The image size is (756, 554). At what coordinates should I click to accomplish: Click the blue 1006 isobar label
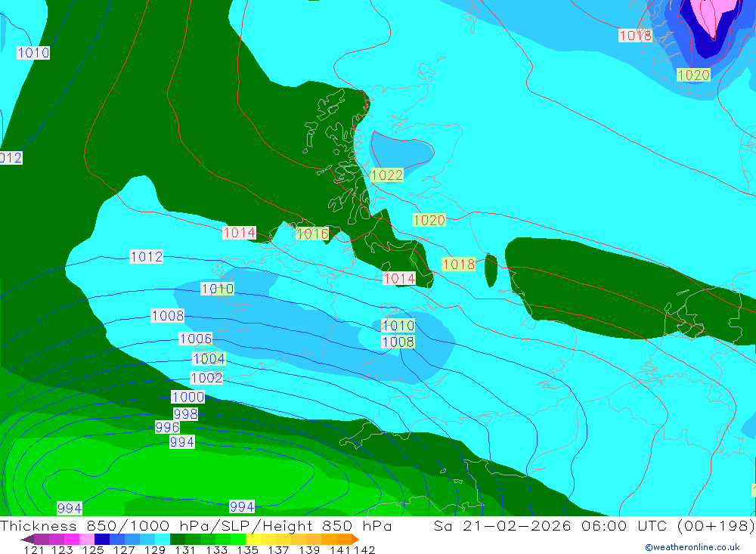196,339
